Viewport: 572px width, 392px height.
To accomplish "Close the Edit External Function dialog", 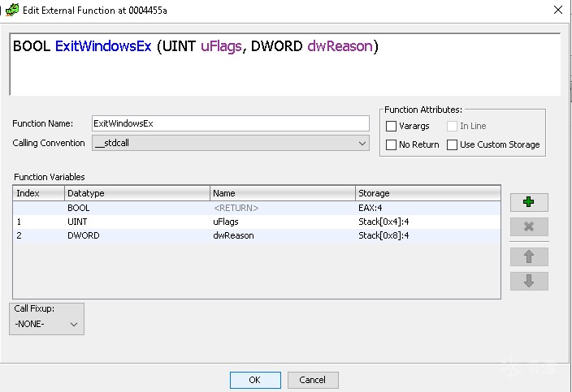I will pos(557,10).
